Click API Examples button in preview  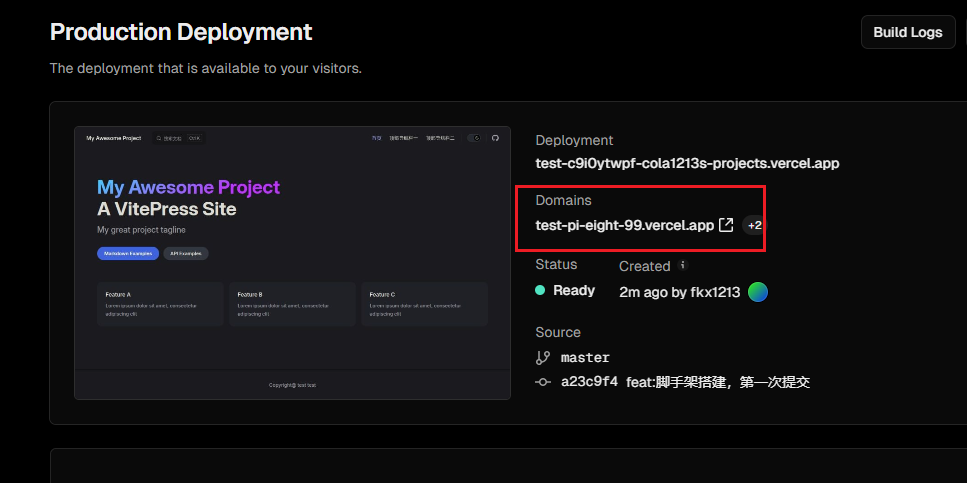(x=186, y=254)
